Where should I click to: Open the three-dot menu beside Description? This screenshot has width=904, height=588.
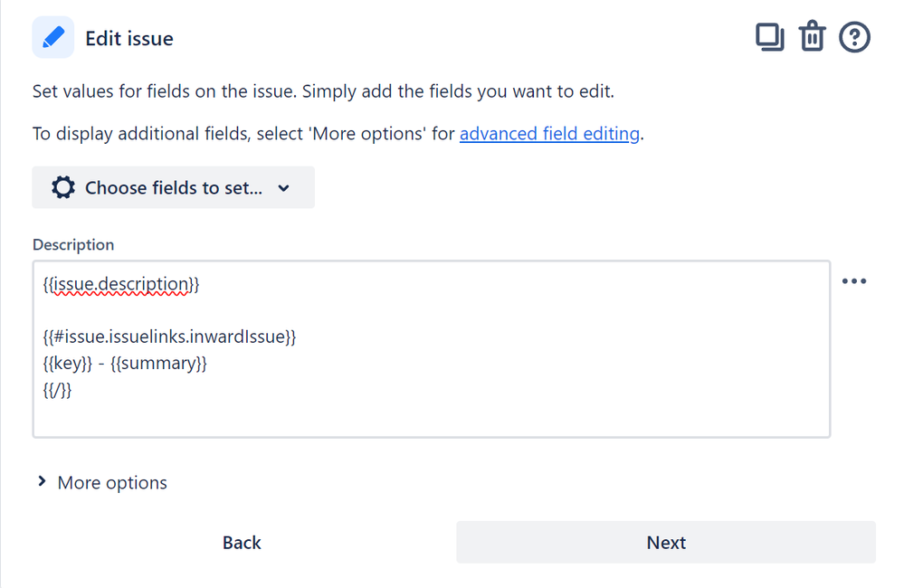coord(854,281)
